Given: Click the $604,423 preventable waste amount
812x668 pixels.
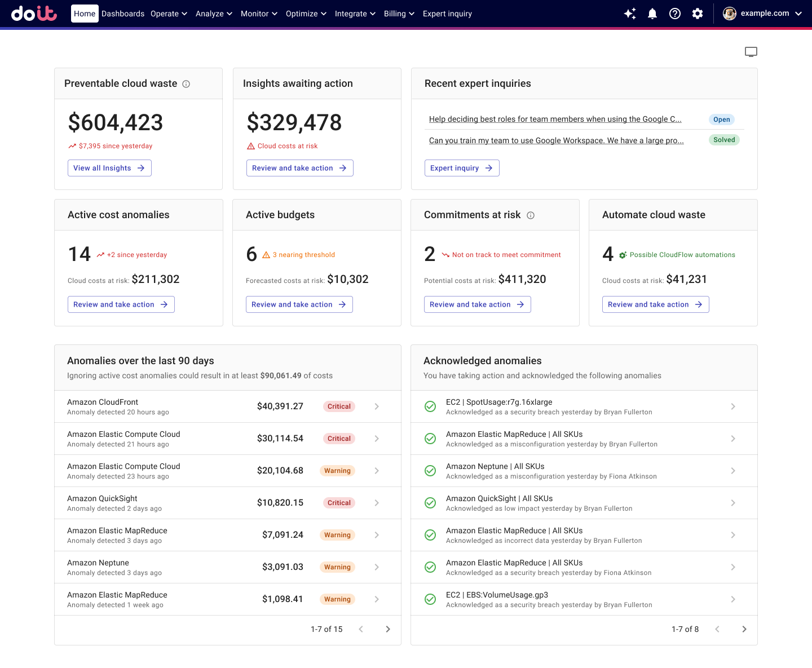Looking at the screenshot, I should [x=116, y=122].
